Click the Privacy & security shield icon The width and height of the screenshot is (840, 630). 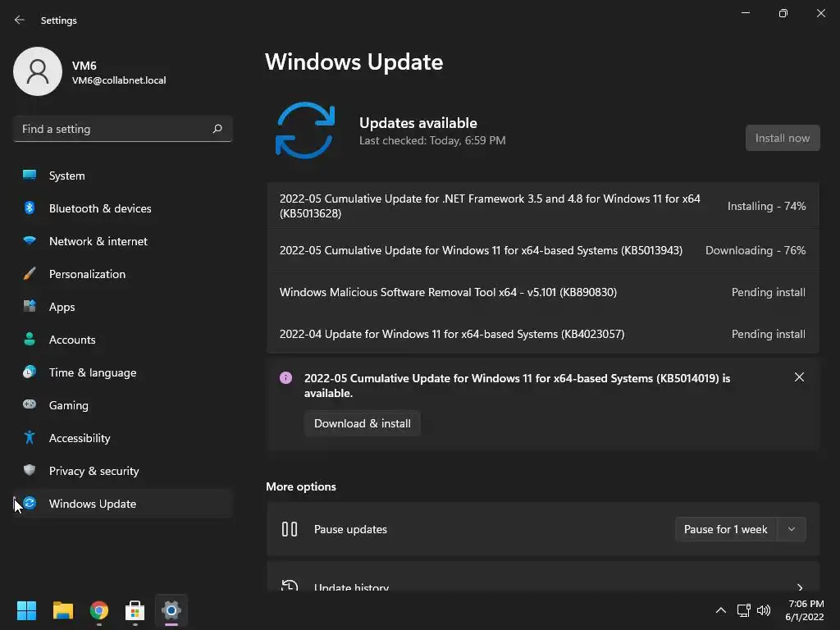(x=30, y=470)
